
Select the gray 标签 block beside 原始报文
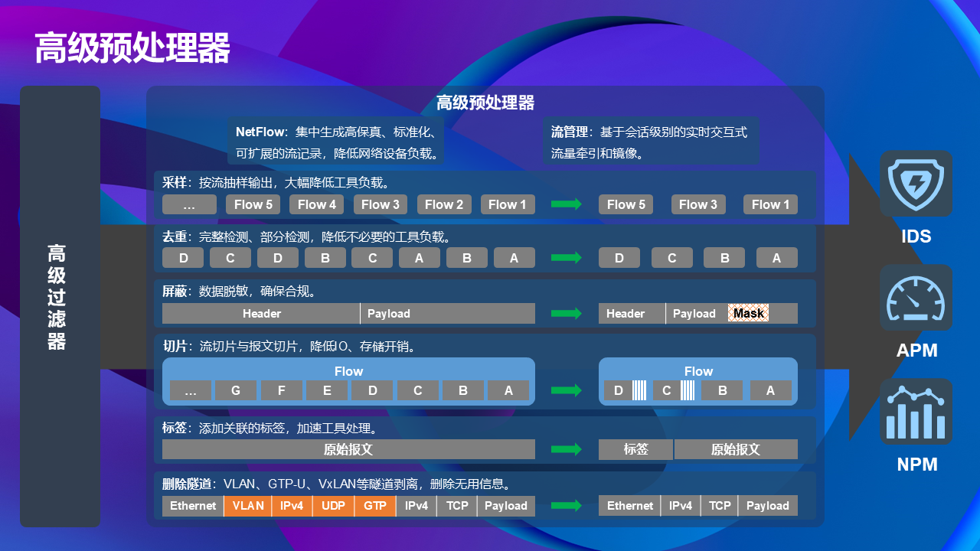pos(635,449)
